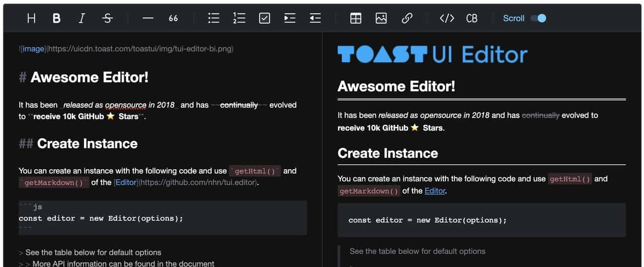This screenshot has width=644, height=267.
Task: Insert a code block with CB
Action: click(x=472, y=18)
